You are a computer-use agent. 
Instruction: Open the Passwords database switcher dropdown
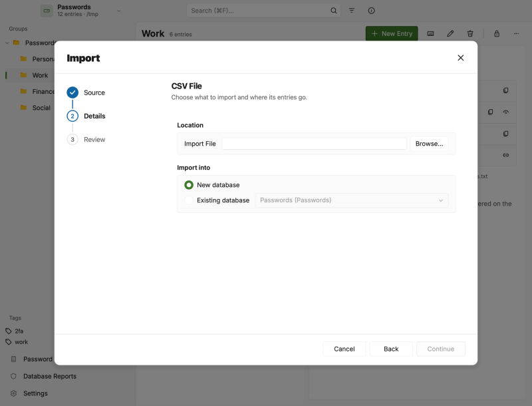(x=119, y=11)
